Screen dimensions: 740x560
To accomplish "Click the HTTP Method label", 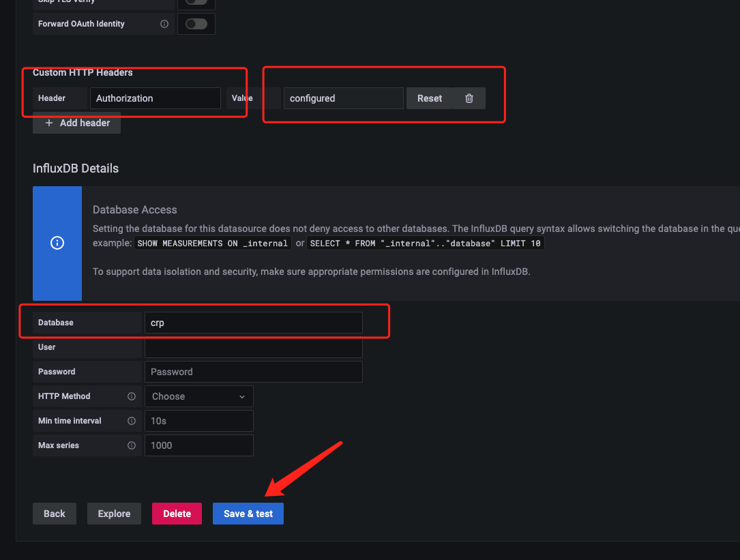I will tap(64, 396).
